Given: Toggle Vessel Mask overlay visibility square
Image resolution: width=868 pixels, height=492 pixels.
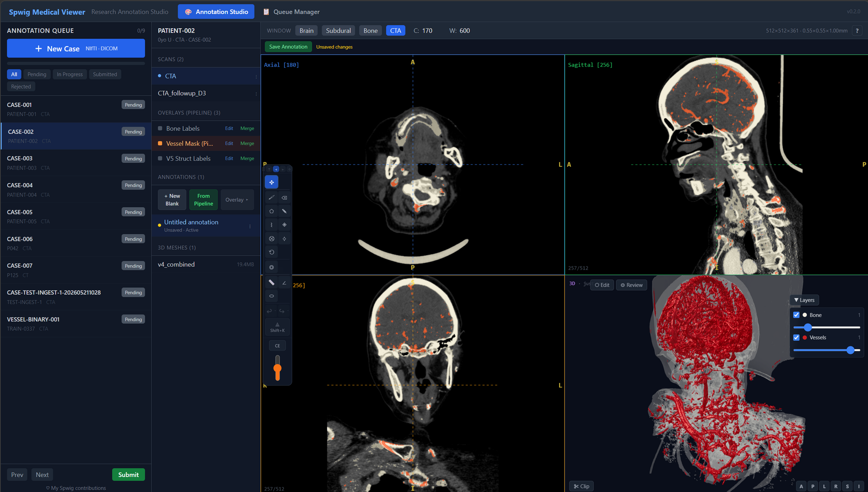Looking at the screenshot, I should click(160, 143).
